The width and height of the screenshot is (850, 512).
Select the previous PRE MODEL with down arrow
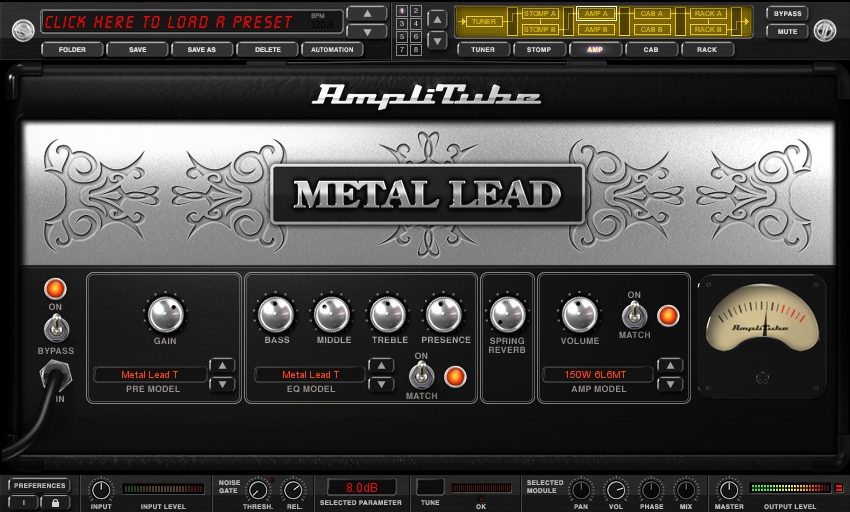click(222, 384)
